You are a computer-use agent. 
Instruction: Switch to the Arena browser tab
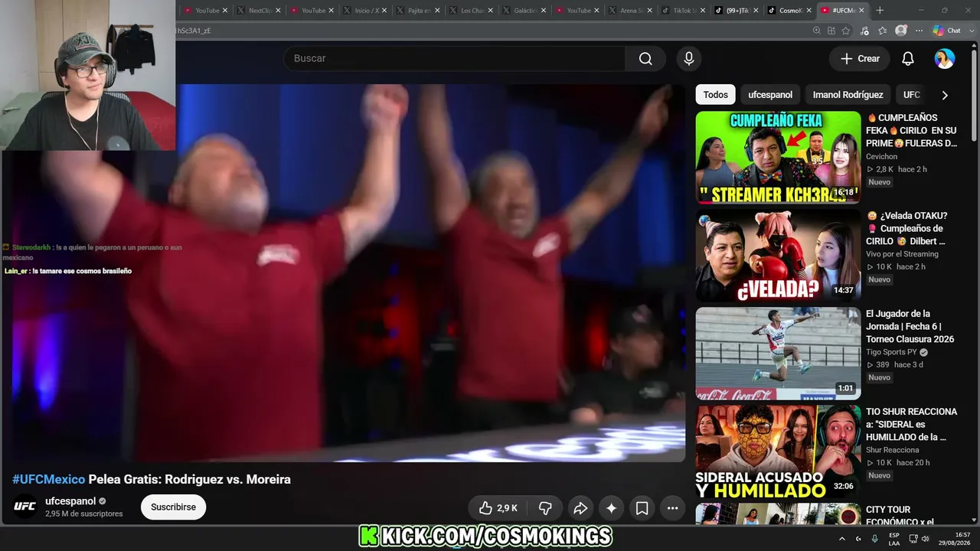tap(631, 11)
